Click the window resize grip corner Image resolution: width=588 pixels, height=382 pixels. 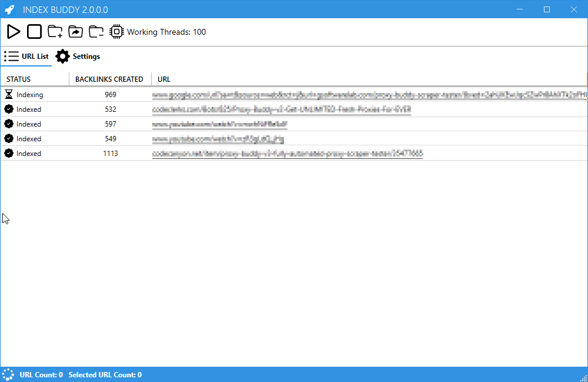583,378
